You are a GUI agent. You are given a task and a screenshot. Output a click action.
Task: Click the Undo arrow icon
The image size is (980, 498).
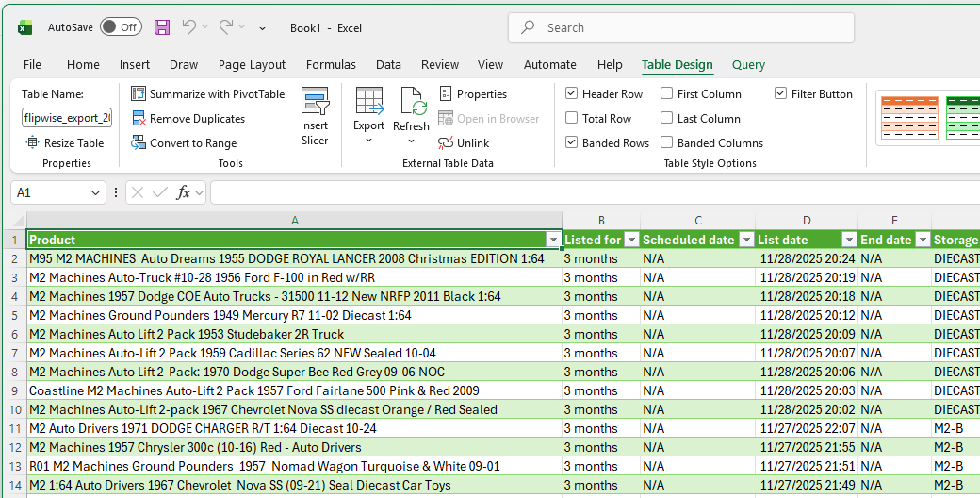[x=189, y=27]
